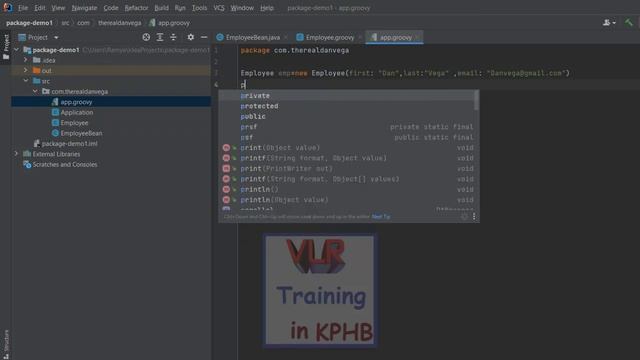Collapse the src folder
Viewport: 640px width, 360px height.
(26, 81)
